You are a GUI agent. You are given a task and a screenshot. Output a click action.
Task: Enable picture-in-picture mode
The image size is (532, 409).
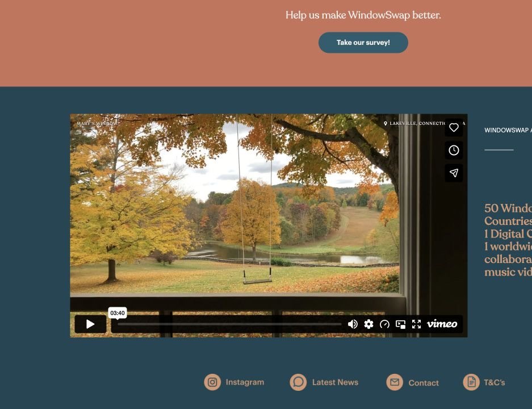401,324
